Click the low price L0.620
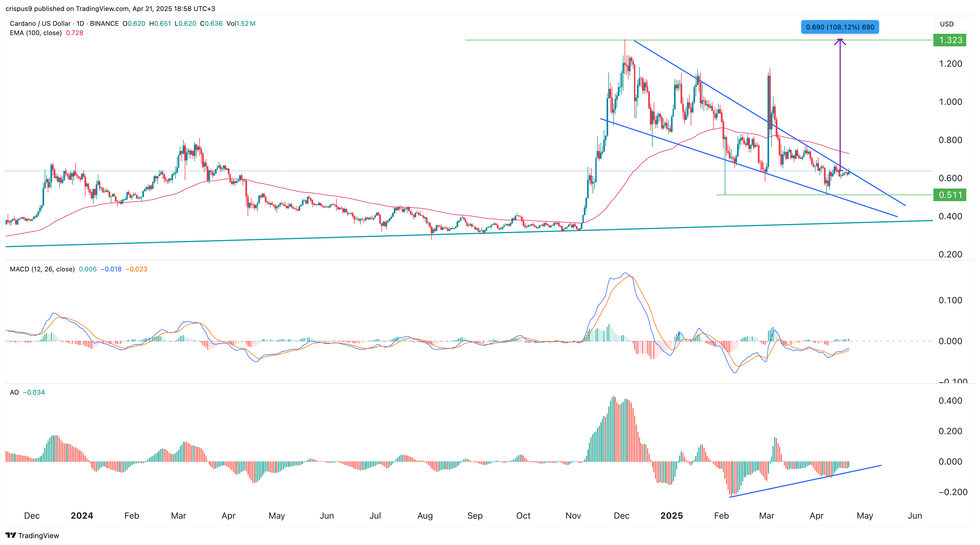980x545 pixels. click(185, 24)
